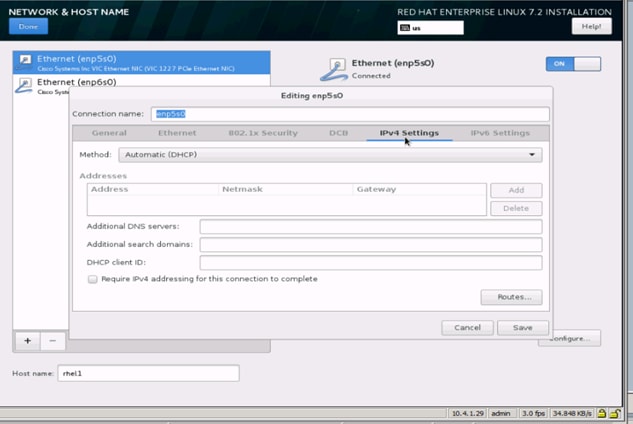Viewport: 633px width, 424px height.
Task: Click the Ethernet enp6s0 network icon in list
Action: coord(24,86)
